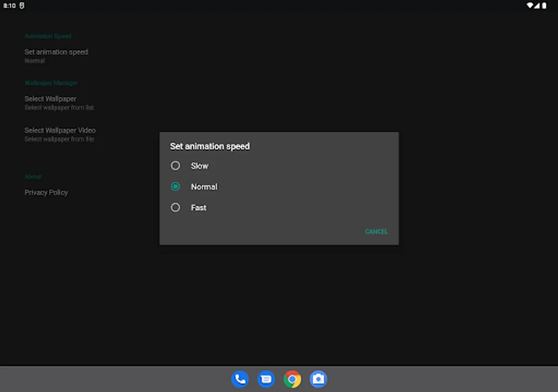Dismiss the dialog with the Cancel button
The width and height of the screenshot is (558, 392).
pos(376,232)
